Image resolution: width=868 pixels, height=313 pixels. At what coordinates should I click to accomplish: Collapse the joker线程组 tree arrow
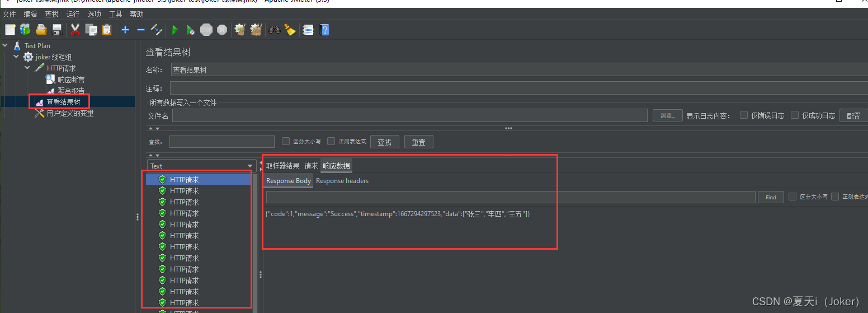coord(17,57)
